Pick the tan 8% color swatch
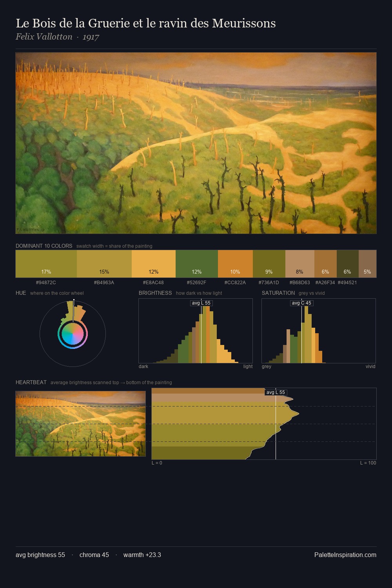The image size is (392, 588). (x=300, y=264)
